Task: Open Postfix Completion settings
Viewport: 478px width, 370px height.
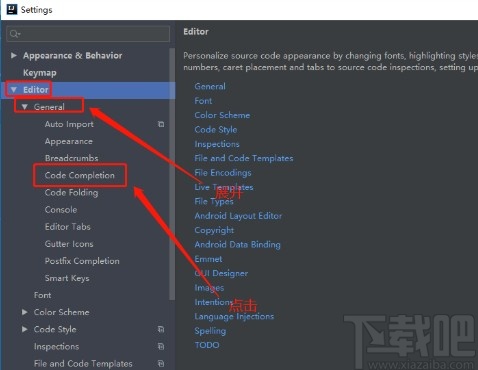Action: click(x=82, y=261)
